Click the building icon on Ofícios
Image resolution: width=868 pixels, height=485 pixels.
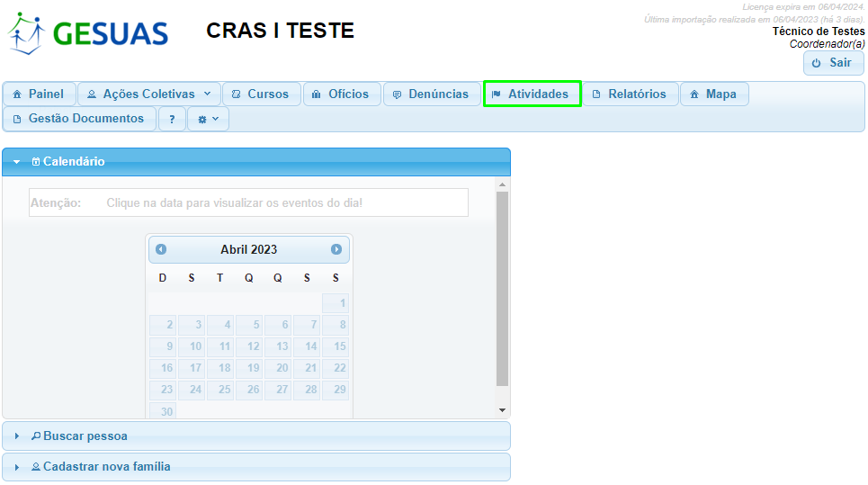click(316, 94)
